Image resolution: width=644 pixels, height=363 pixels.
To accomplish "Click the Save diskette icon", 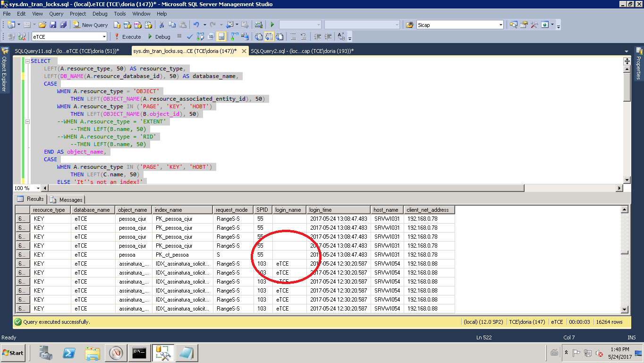I will (53, 25).
